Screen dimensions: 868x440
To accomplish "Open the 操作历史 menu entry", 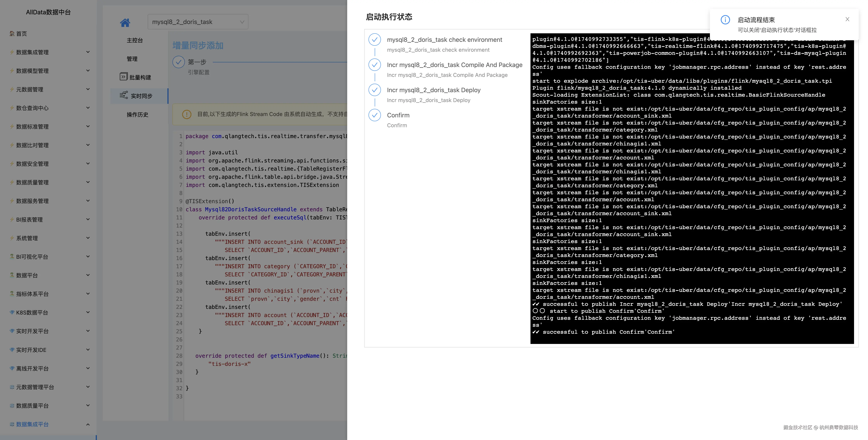I will pos(138,114).
